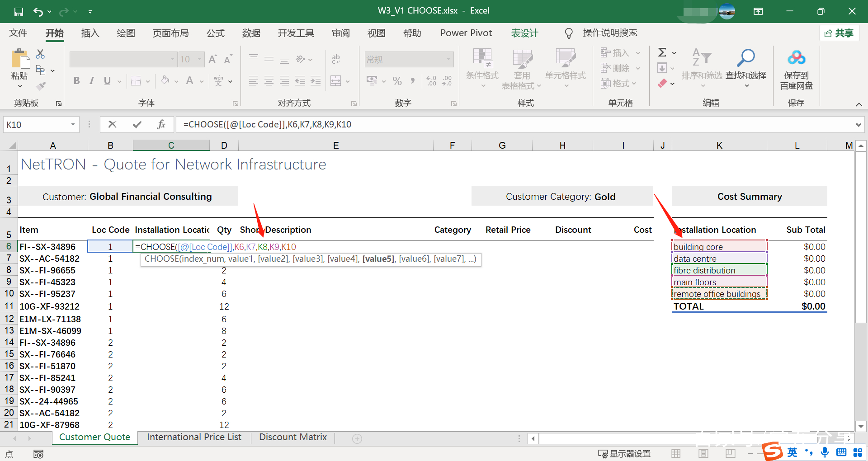Open Quick Access Toolbar customize dropdown

[90, 12]
